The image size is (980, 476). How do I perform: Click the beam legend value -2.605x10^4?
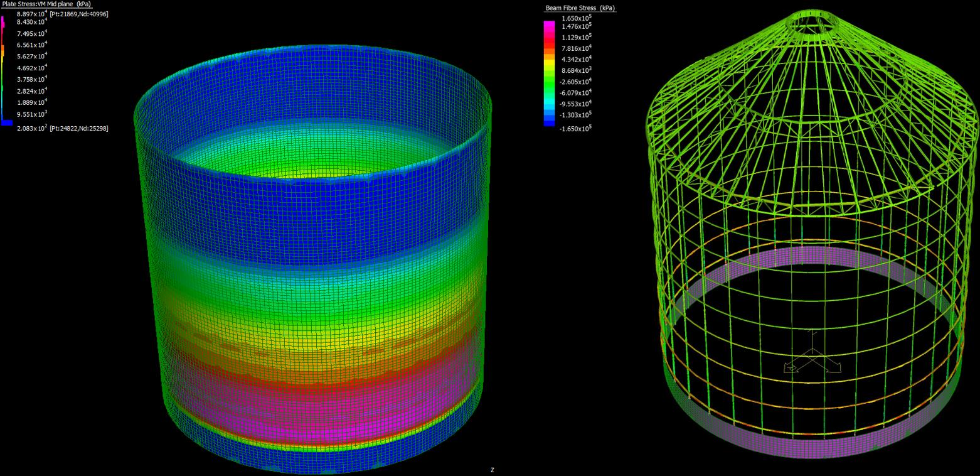tap(575, 81)
